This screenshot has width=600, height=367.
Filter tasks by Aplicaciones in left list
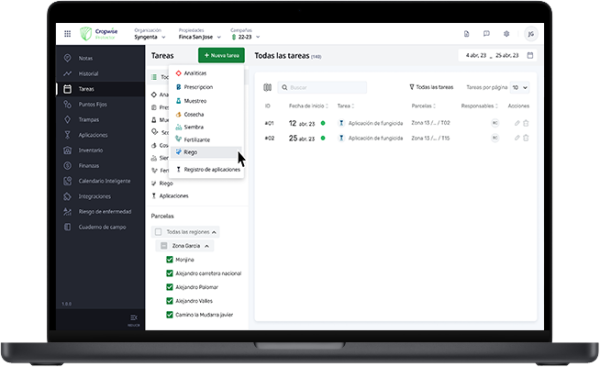(x=170, y=196)
